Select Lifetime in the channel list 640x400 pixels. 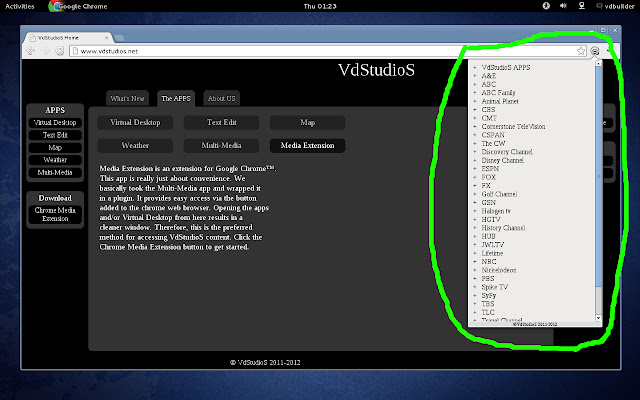[492, 253]
